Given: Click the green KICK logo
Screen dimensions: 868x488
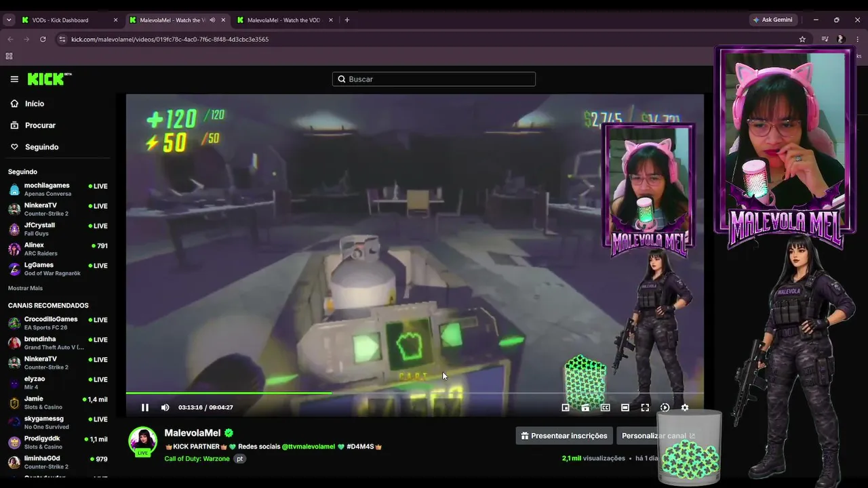Looking at the screenshot, I should click(50, 79).
